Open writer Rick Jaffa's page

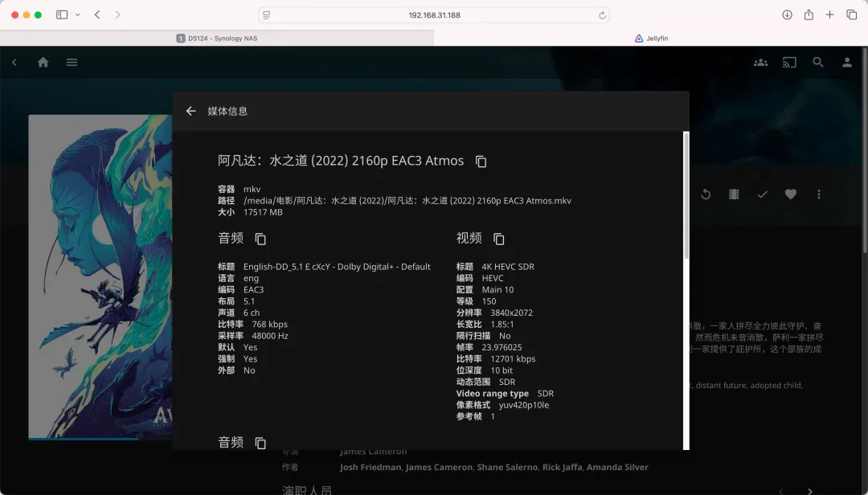pyautogui.click(x=562, y=468)
